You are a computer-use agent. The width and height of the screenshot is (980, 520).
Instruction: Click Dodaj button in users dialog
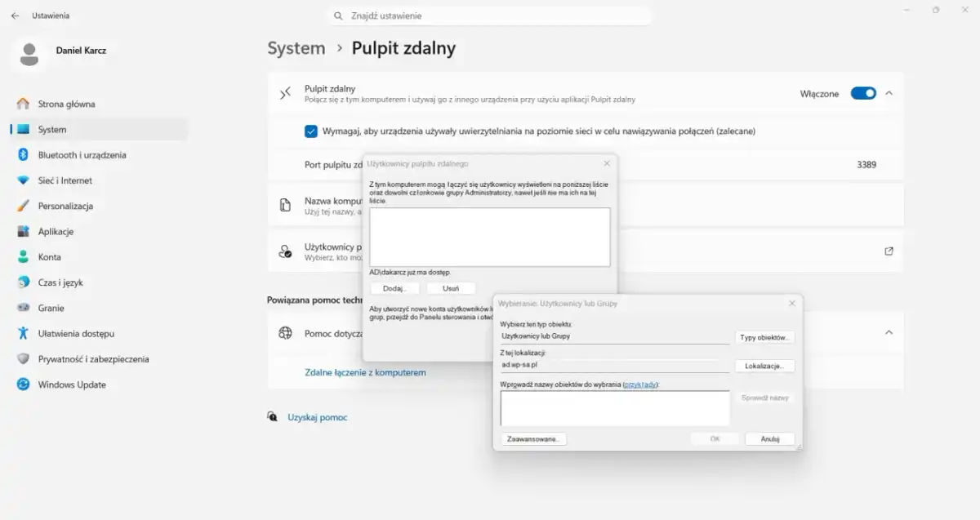point(394,288)
